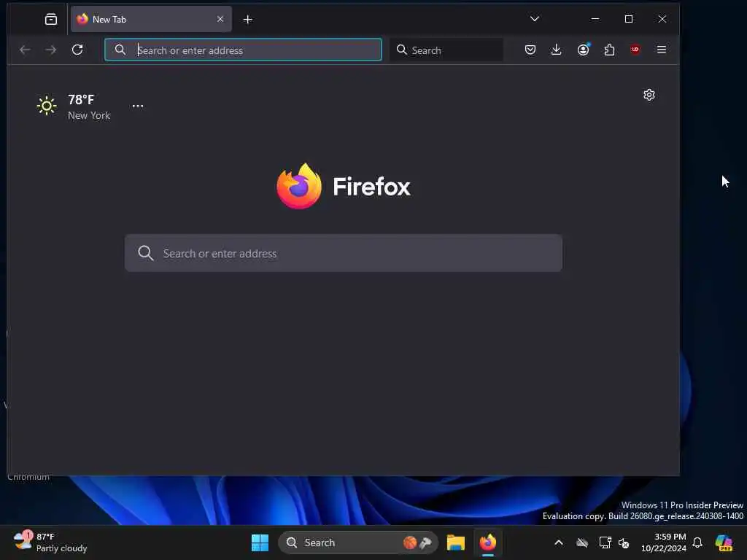Open taskbar weather widget Partly cloudy

pyautogui.click(x=50, y=542)
